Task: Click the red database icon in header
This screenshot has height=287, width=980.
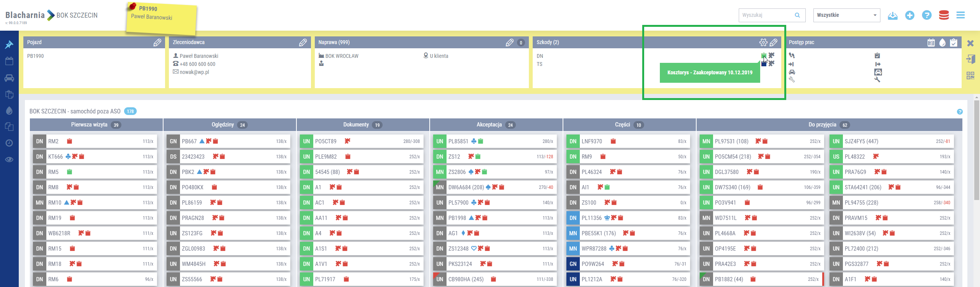Action: point(944,15)
